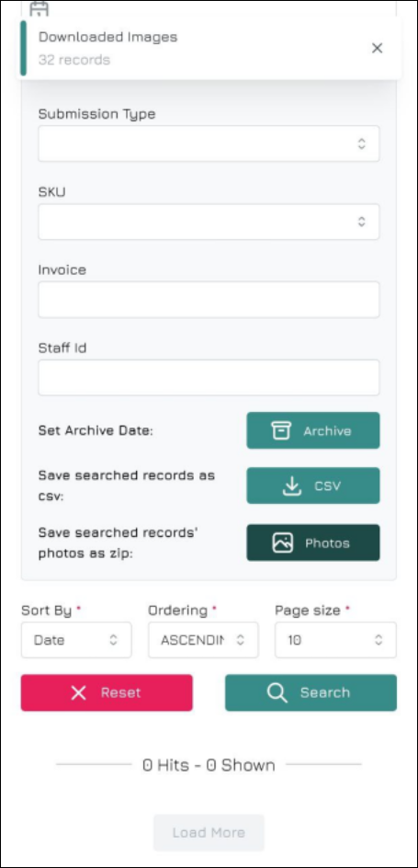The height and width of the screenshot is (868, 418).
Task: Select the Page size dropdown
Action: 335,640
